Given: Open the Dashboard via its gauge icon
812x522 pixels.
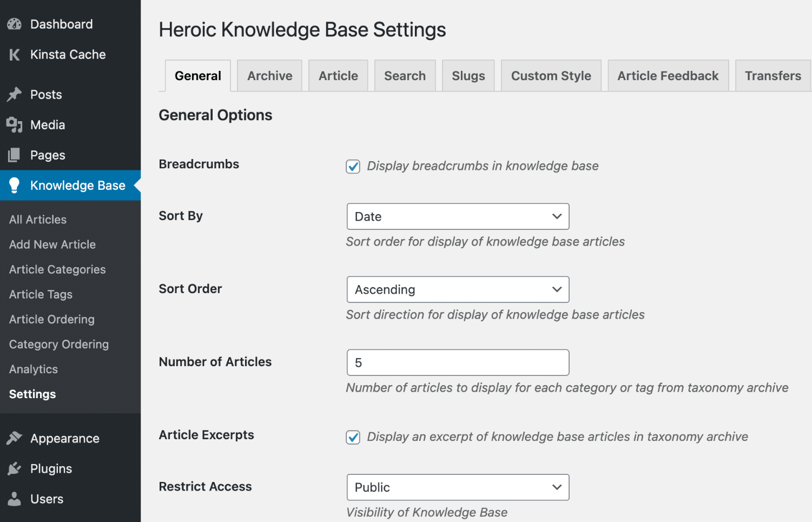Looking at the screenshot, I should (x=14, y=24).
